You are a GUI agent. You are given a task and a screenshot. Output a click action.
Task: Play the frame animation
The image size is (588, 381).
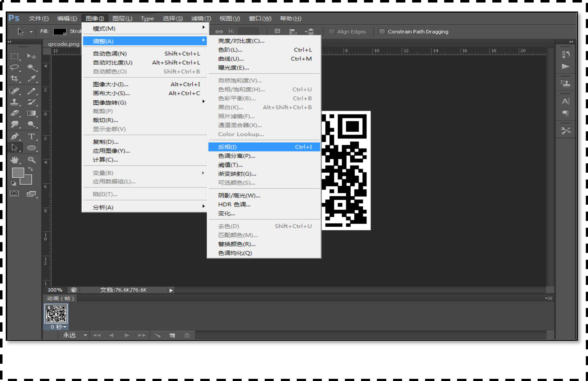tap(127, 335)
